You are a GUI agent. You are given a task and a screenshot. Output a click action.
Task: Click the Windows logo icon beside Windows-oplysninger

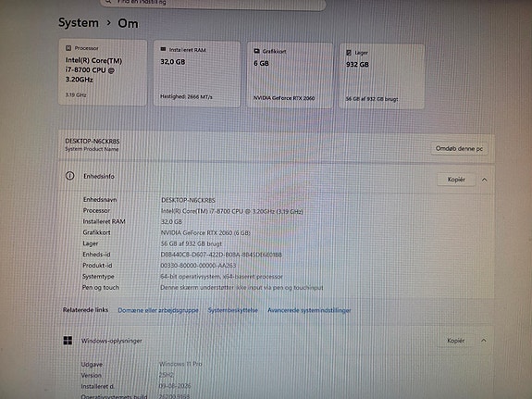pyautogui.click(x=68, y=341)
